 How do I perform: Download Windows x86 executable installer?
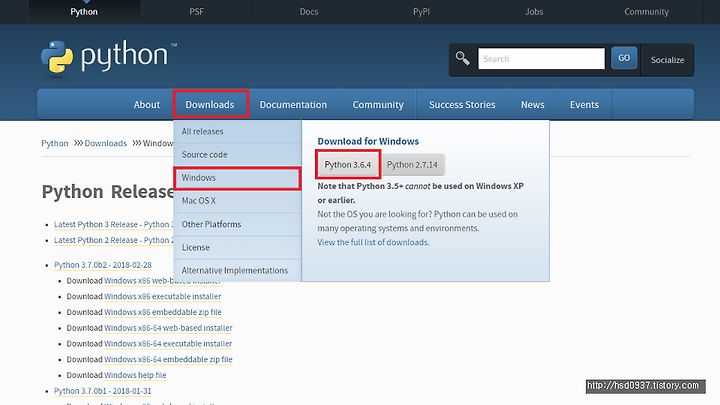163,297
